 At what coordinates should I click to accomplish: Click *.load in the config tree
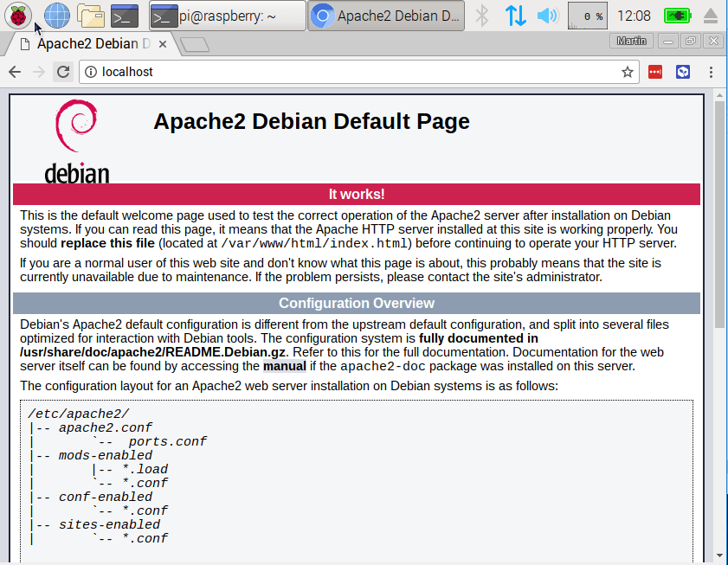(x=145, y=469)
